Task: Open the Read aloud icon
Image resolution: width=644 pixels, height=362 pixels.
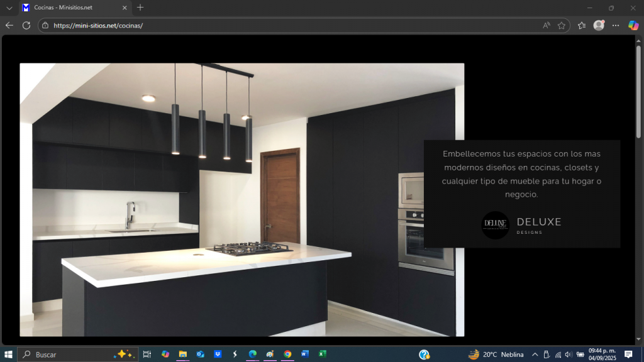Action: pos(547,26)
